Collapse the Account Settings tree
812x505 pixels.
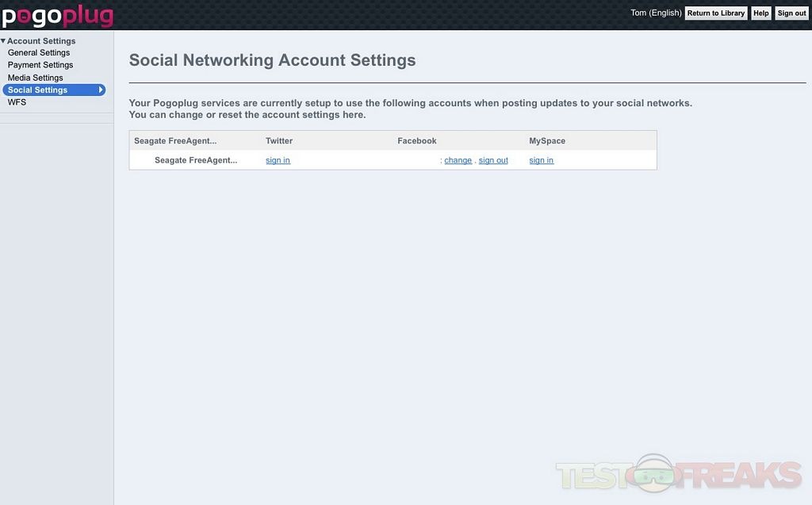click(x=3, y=41)
